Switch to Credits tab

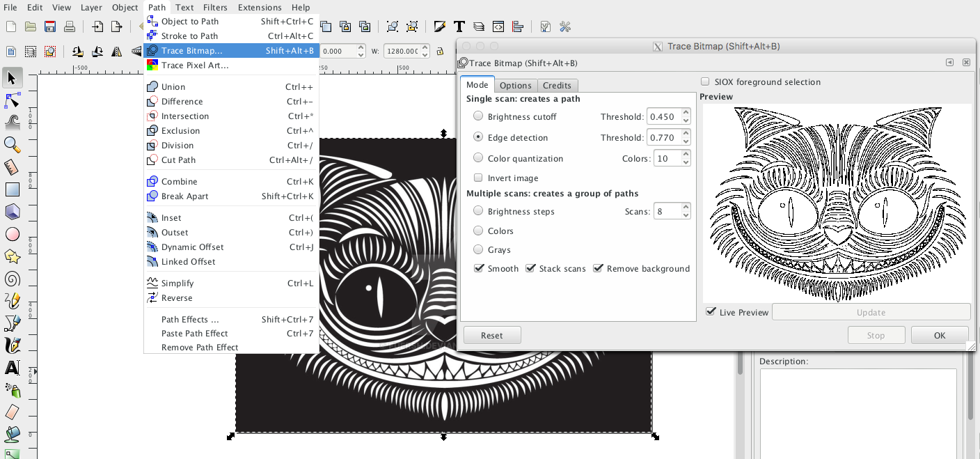557,85
